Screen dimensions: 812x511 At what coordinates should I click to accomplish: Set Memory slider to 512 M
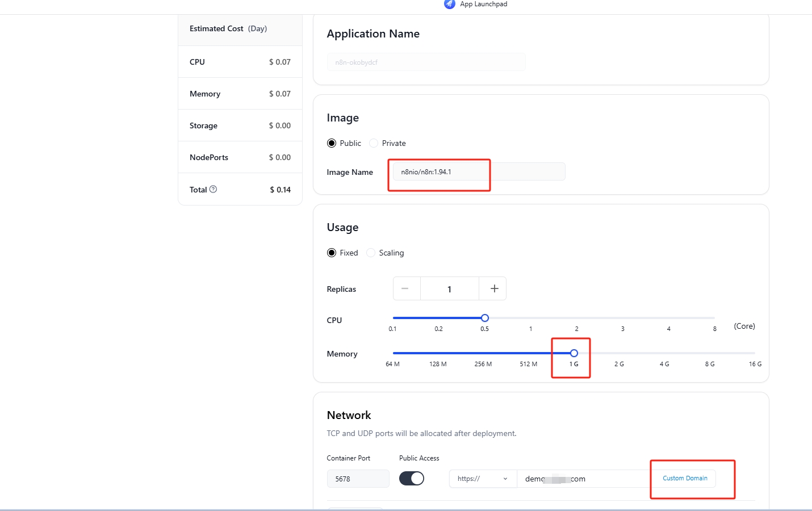[x=529, y=353]
